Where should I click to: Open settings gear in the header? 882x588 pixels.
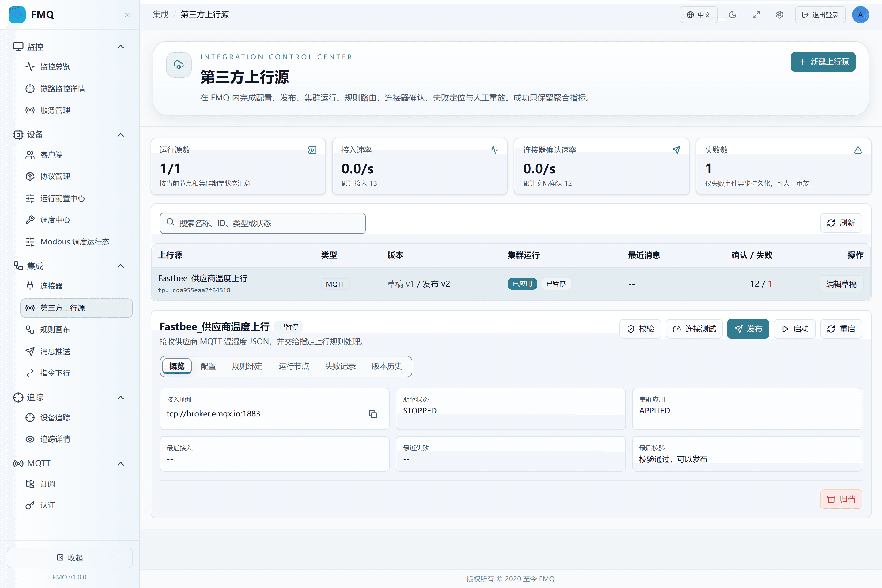pyautogui.click(x=780, y=15)
